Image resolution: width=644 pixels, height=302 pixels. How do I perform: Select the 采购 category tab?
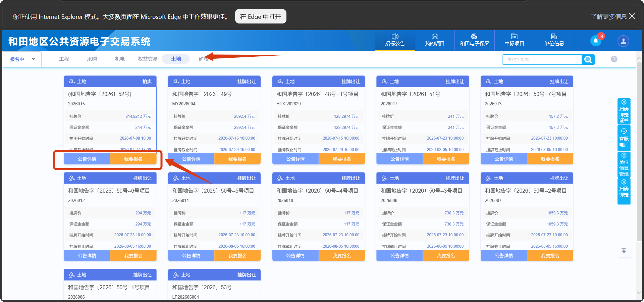(92, 59)
